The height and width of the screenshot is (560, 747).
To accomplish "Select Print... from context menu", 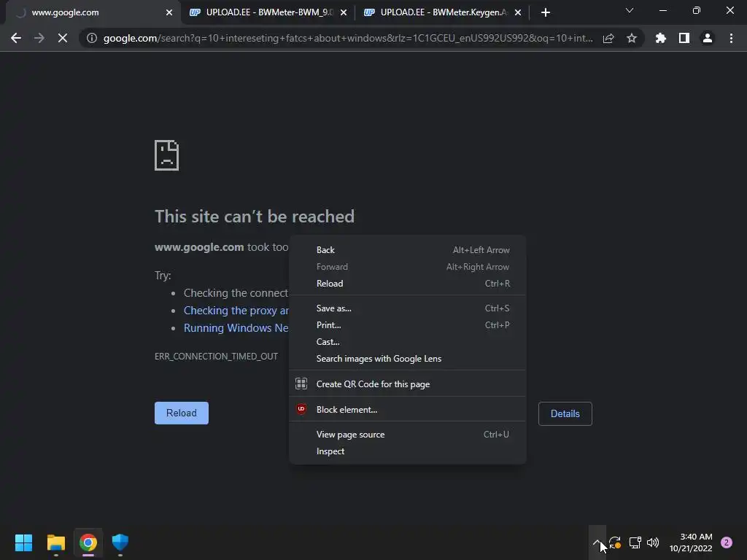I will pyautogui.click(x=408, y=324).
